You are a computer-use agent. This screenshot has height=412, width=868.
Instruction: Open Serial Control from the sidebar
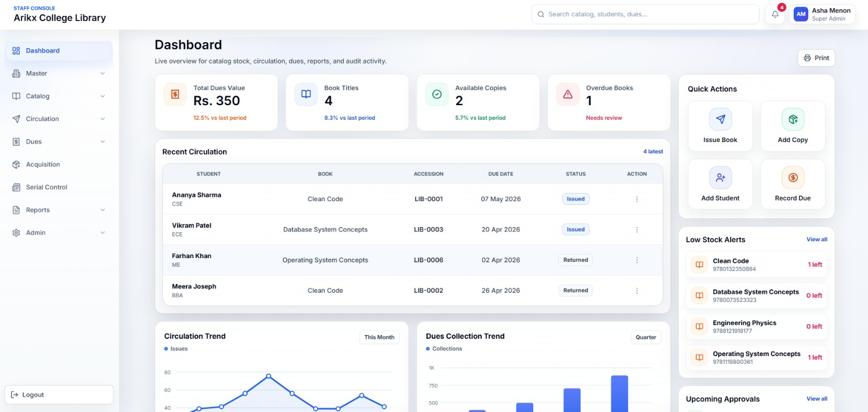47,188
